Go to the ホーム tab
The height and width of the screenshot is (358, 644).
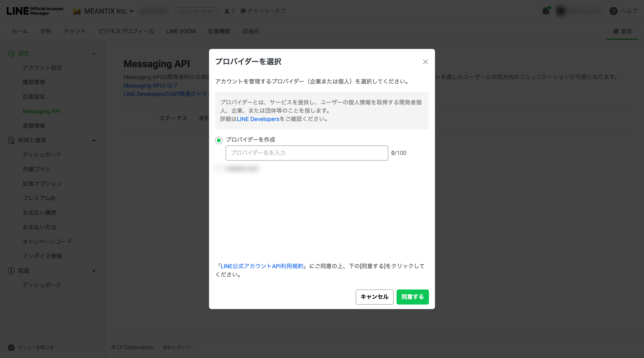pos(20,31)
